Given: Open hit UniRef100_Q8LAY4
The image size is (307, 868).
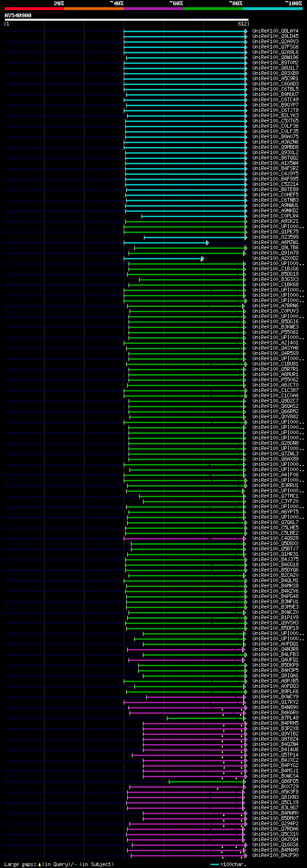Looking at the screenshot, I should click(x=275, y=31).
